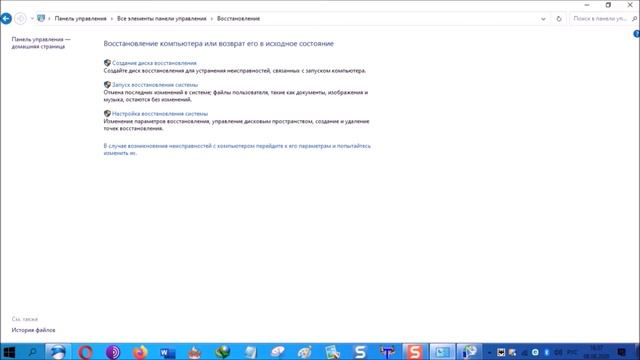Open 'Настройка восстановления системы' link
Screen dimensions: 640x360
[x=160, y=114]
